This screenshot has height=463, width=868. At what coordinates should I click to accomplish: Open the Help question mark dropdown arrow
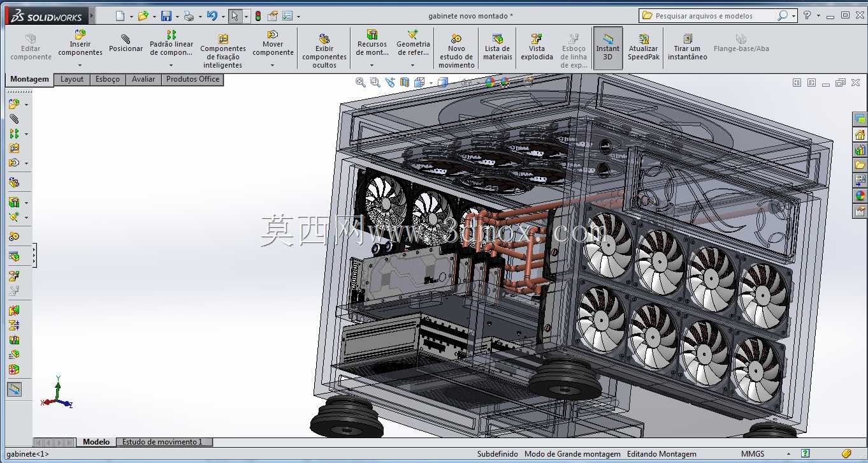point(818,16)
